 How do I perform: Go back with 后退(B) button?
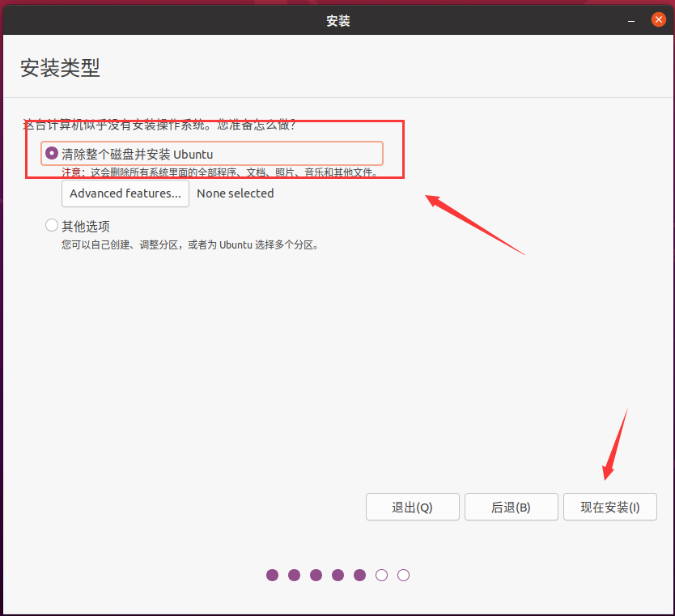[x=511, y=507]
